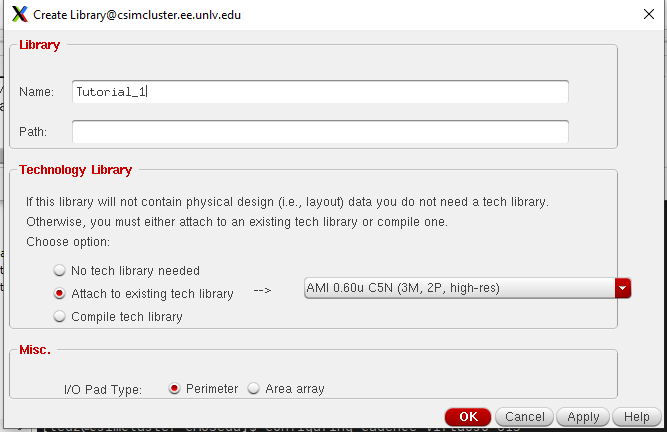667x432 pixels.
Task: Expand the red tech library dropdown arrow
Action: pos(624,288)
